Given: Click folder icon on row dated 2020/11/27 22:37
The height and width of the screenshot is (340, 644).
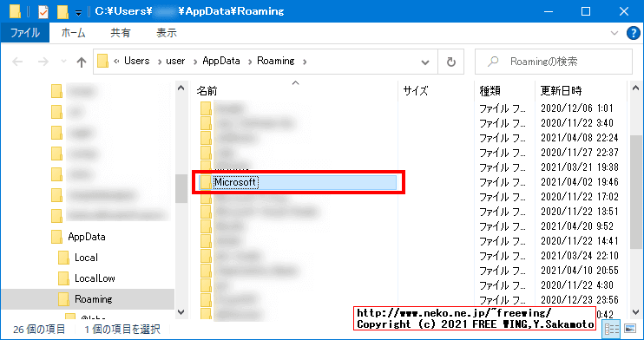Looking at the screenshot, I should (x=206, y=153).
